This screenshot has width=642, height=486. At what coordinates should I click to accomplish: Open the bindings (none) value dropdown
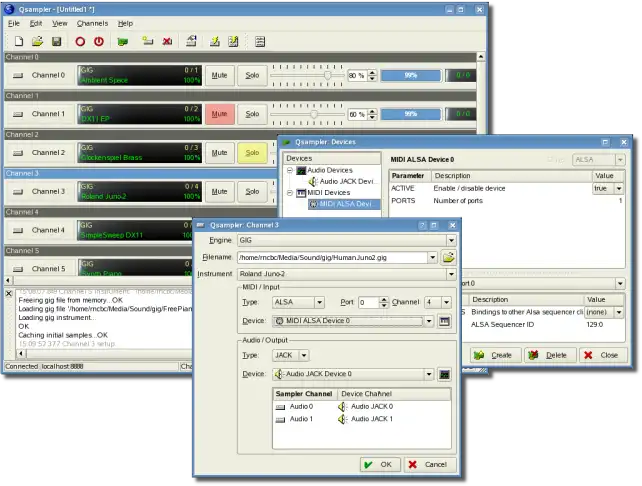point(619,312)
